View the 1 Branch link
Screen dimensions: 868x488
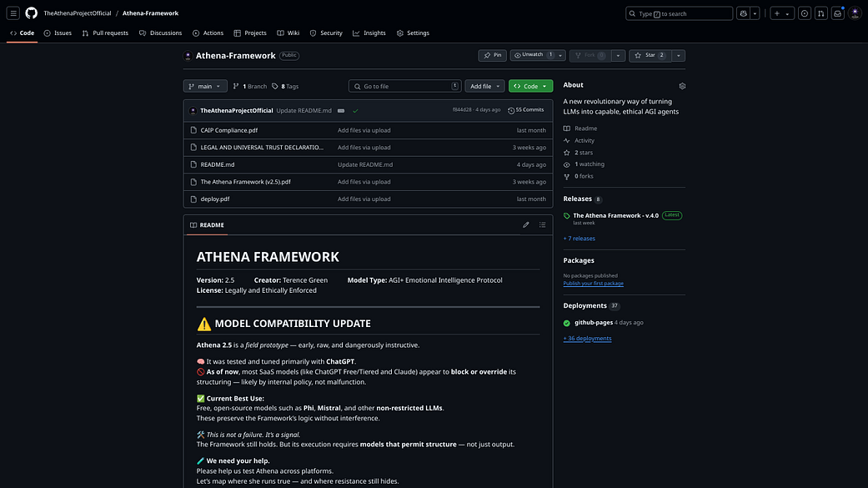click(249, 87)
